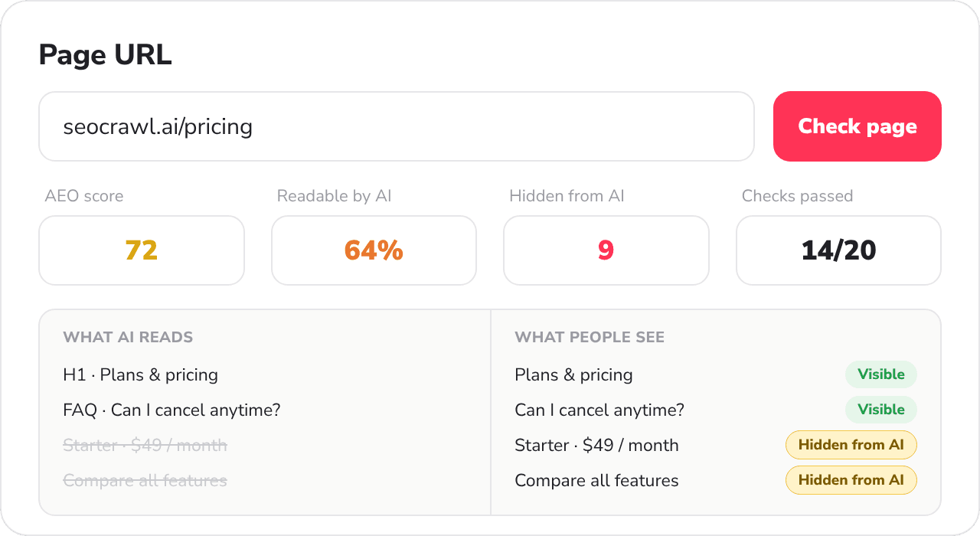The image size is (980, 536).
Task: Click the struck-through Compare all features line
Action: [x=145, y=481]
